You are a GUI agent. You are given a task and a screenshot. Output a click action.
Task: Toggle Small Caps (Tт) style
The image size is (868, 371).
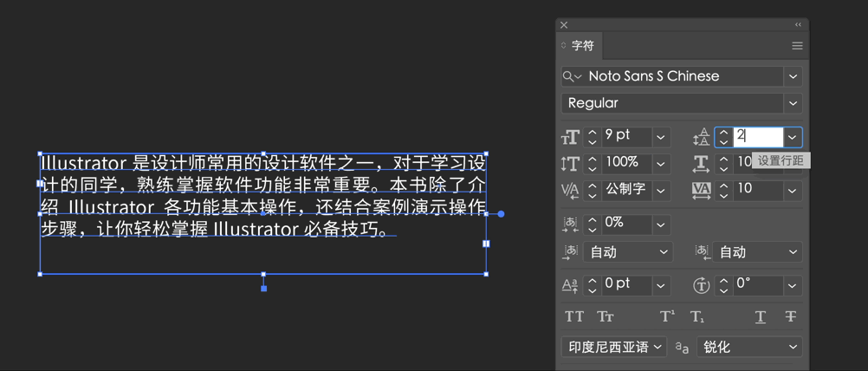[605, 316]
